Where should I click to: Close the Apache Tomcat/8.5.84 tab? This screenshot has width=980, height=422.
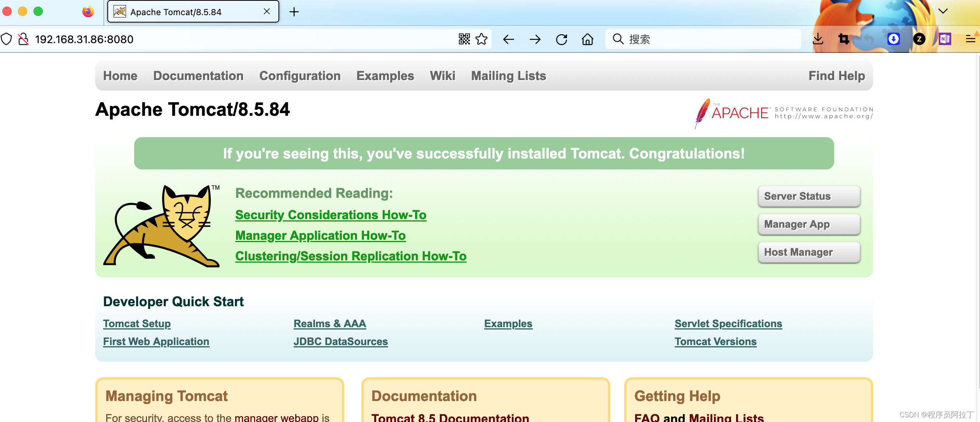267,12
